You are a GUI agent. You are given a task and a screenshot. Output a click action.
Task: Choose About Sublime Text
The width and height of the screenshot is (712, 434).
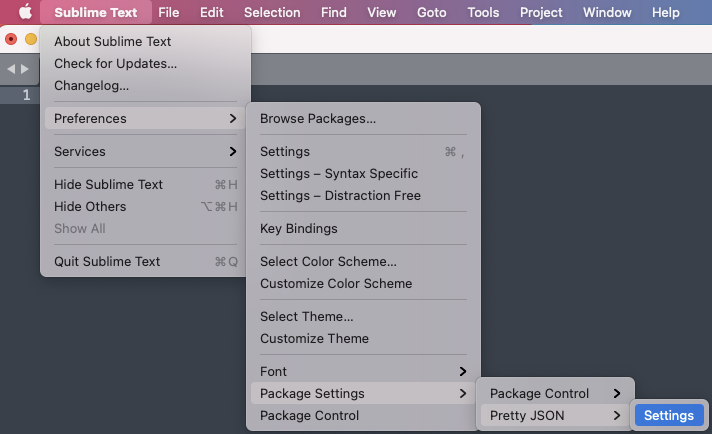pyautogui.click(x=145, y=41)
